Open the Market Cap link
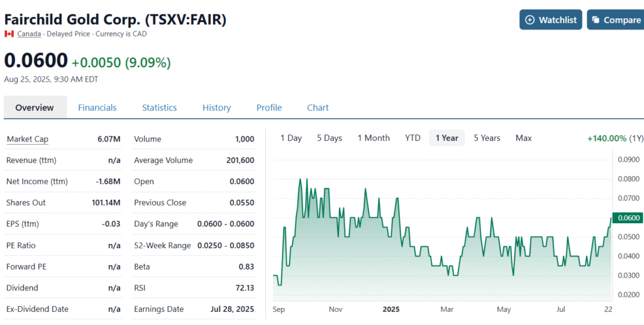The width and height of the screenshot is (644, 325). [27, 139]
